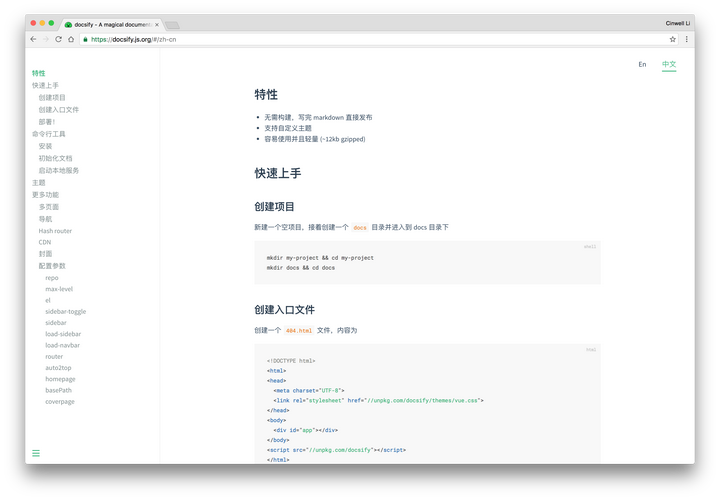Image resolution: width=720 pixels, height=500 pixels.
Task: Open the Chrome three-dot menu
Action: [686, 39]
